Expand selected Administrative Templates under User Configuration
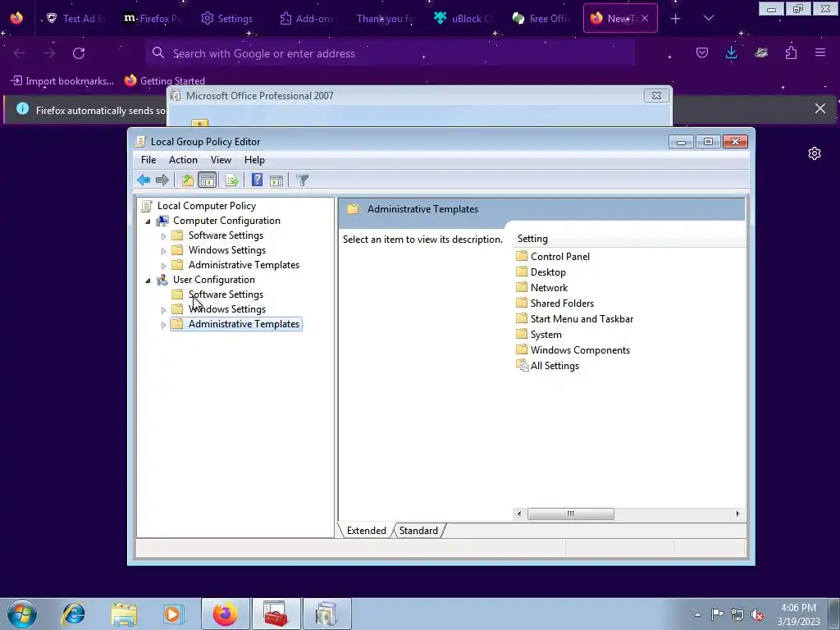The height and width of the screenshot is (630, 840). pyautogui.click(x=163, y=325)
